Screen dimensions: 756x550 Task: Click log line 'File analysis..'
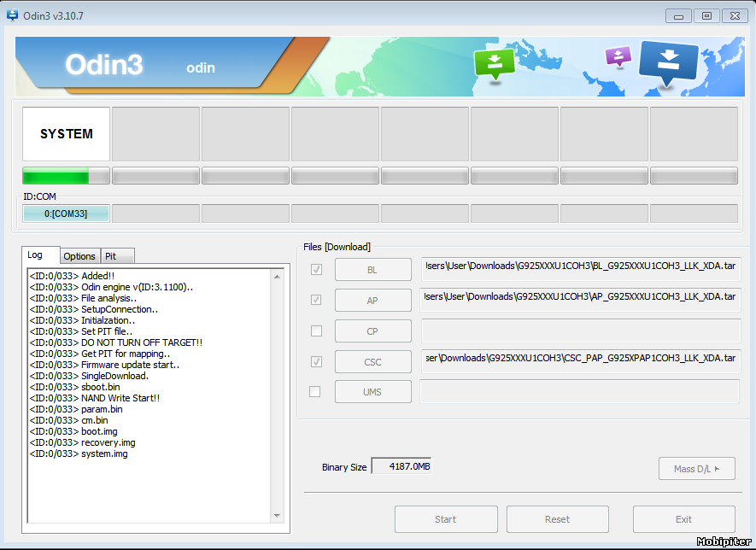[x=83, y=298]
